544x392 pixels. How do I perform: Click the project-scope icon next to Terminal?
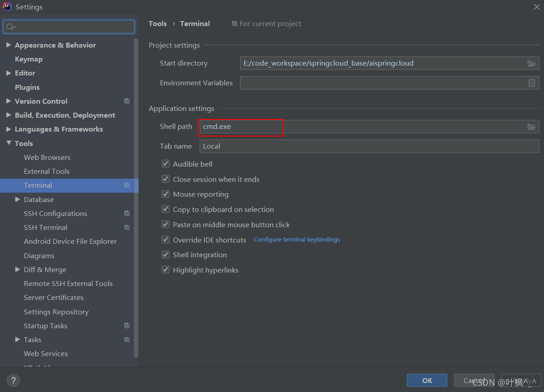[127, 185]
